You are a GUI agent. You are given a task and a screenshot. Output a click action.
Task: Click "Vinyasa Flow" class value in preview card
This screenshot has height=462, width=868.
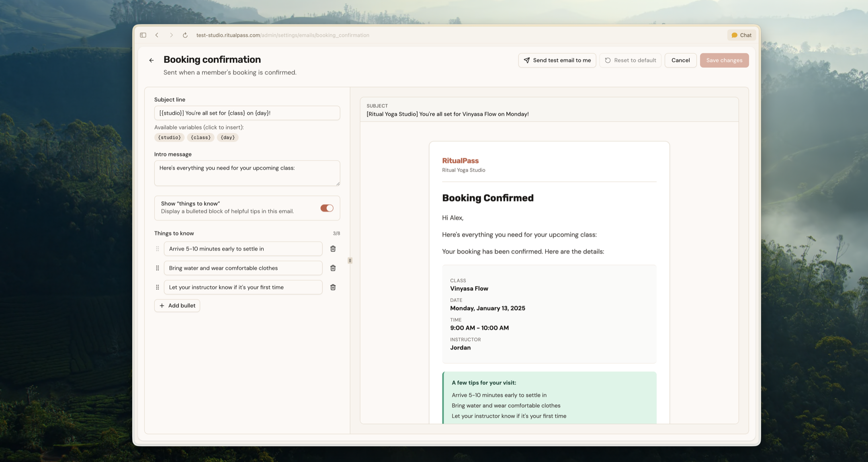click(469, 289)
